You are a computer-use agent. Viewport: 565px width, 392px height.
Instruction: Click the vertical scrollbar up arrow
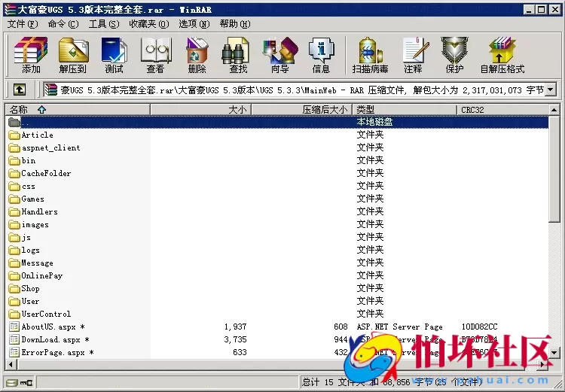click(x=554, y=109)
